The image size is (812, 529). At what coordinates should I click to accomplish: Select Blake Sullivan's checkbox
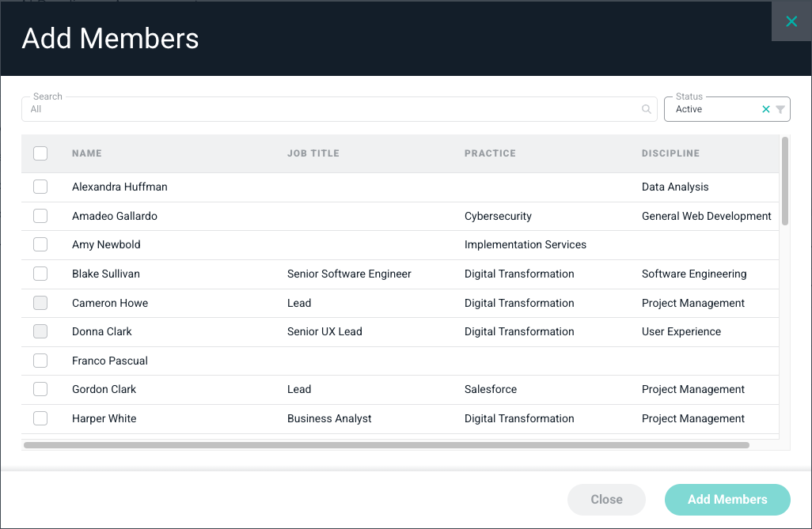coord(40,274)
